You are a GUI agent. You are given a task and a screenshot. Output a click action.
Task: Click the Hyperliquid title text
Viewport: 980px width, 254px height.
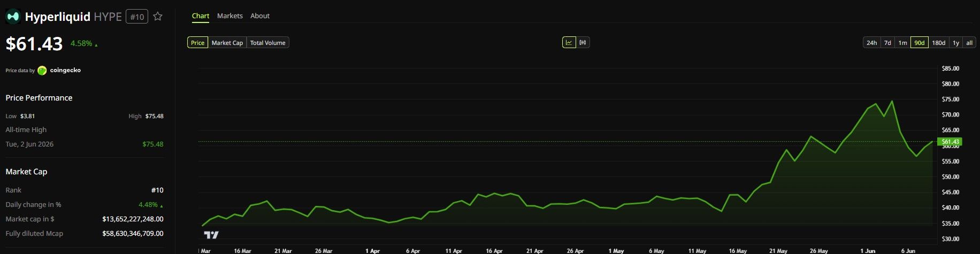point(58,17)
